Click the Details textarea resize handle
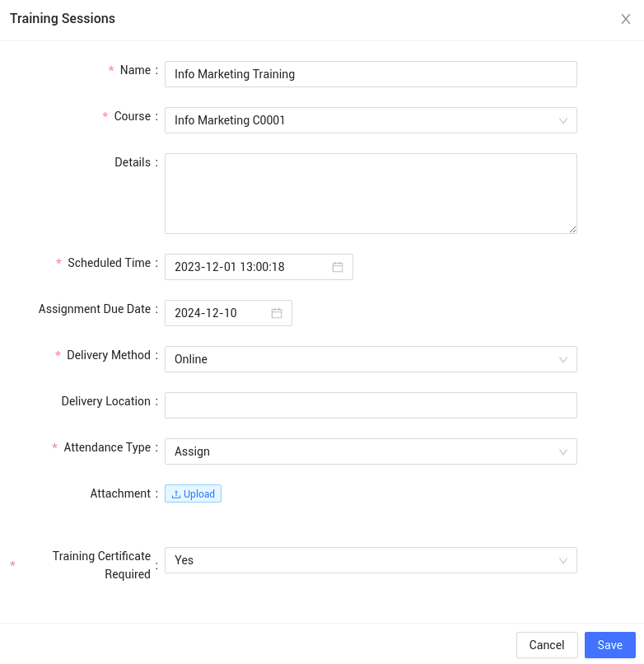The height and width of the screenshot is (664, 644). coord(572,230)
